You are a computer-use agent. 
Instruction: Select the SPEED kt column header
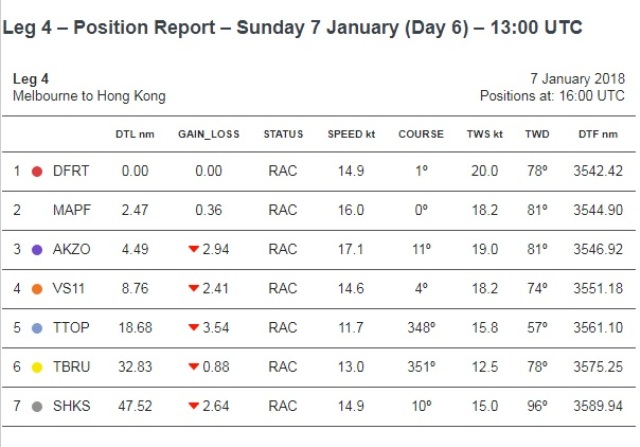point(351,134)
